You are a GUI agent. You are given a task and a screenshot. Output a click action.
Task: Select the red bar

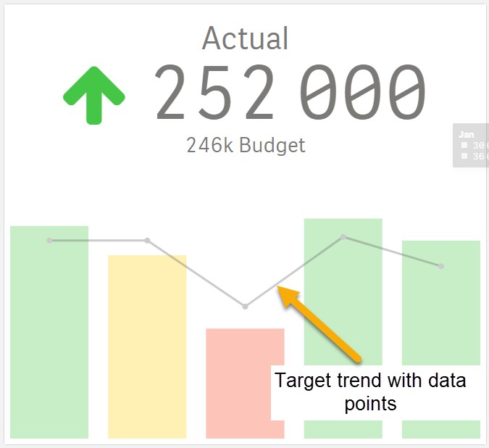(245, 383)
